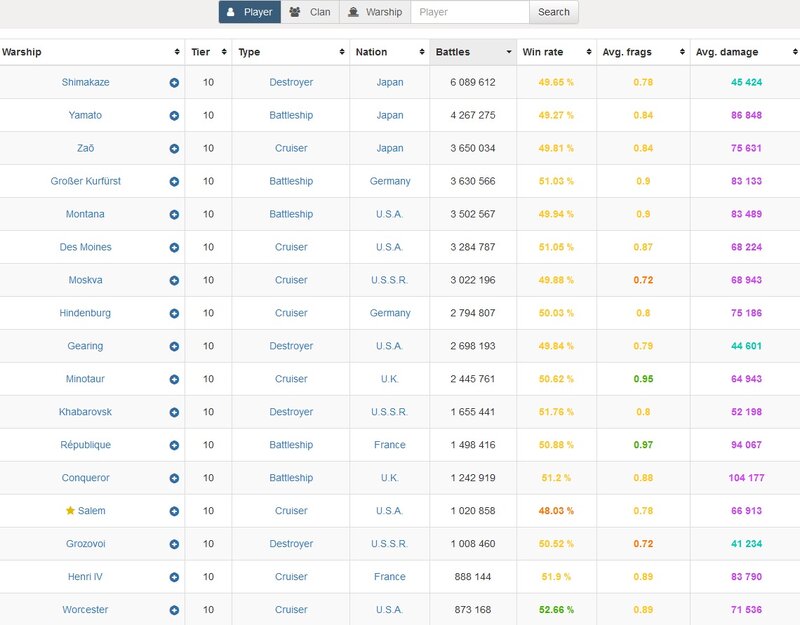Screen dimensions: 800x625
Task: Click the plus icon next to Großer Kurfürst
Action: (x=174, y=182)
